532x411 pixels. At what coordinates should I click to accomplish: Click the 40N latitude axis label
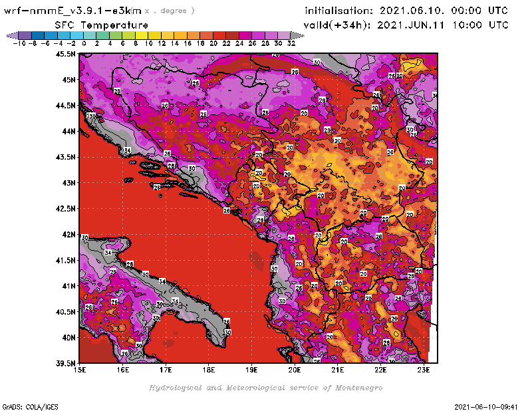(x=68, y=338)
